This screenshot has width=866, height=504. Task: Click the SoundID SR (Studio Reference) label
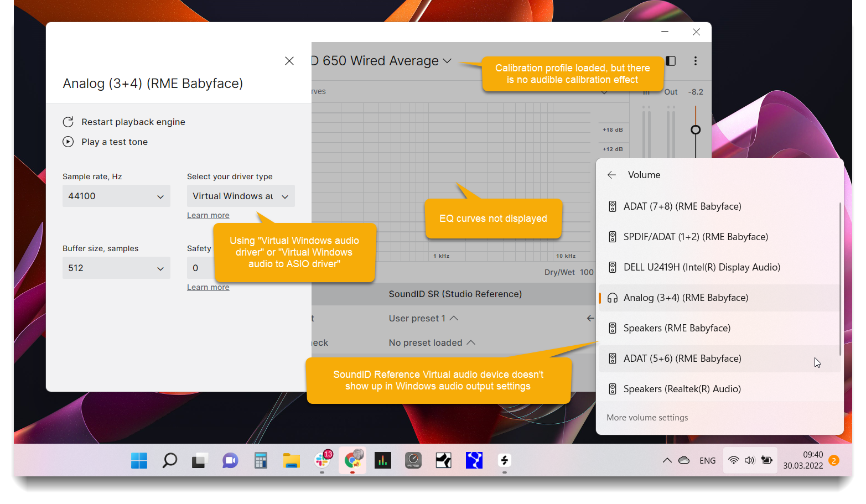pyautogui.click(x=455, y=294)
